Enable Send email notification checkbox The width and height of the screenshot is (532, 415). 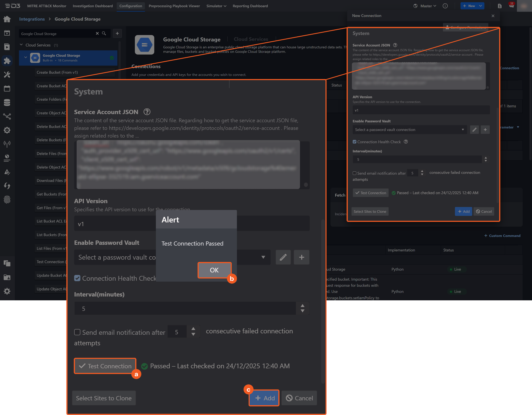[x=77, y=332]
